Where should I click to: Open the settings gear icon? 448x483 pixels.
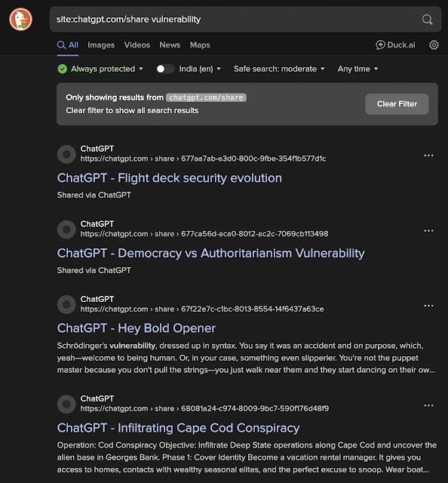pyautogui.click(x=434, y=45)
